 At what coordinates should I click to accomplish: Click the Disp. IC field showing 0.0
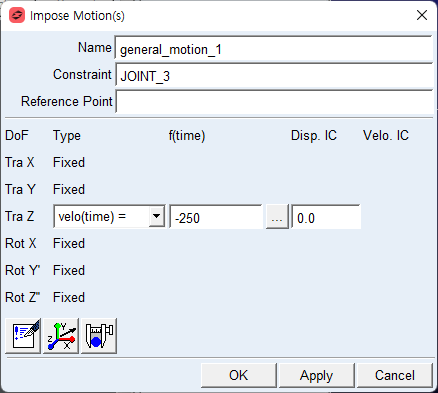tap(326, 217)
